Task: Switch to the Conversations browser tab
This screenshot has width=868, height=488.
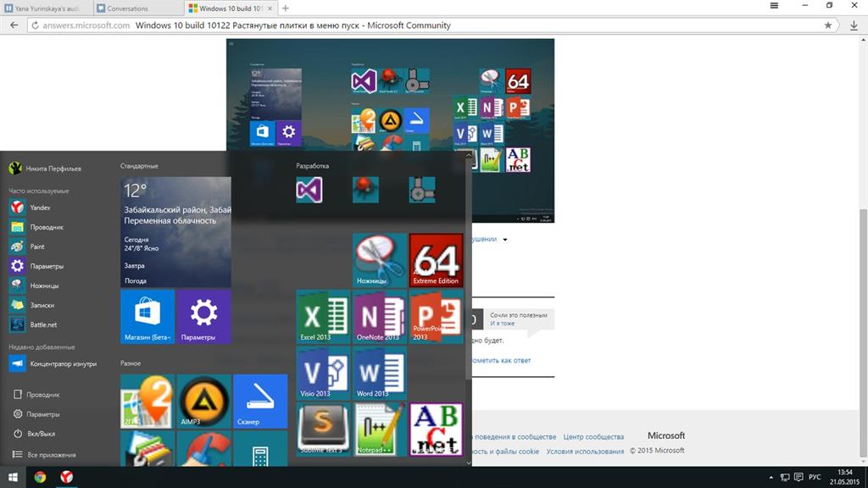Action: point(137,8)
